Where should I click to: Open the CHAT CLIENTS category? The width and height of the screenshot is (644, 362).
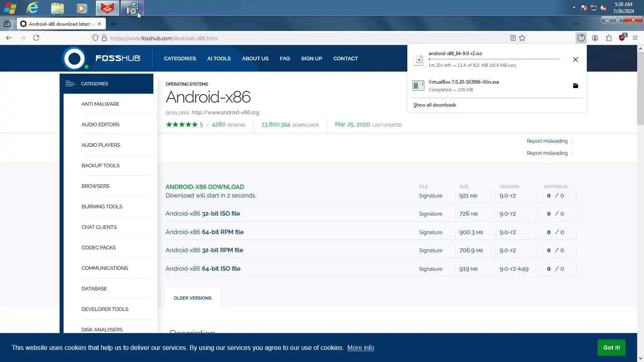tap(99, 227)
